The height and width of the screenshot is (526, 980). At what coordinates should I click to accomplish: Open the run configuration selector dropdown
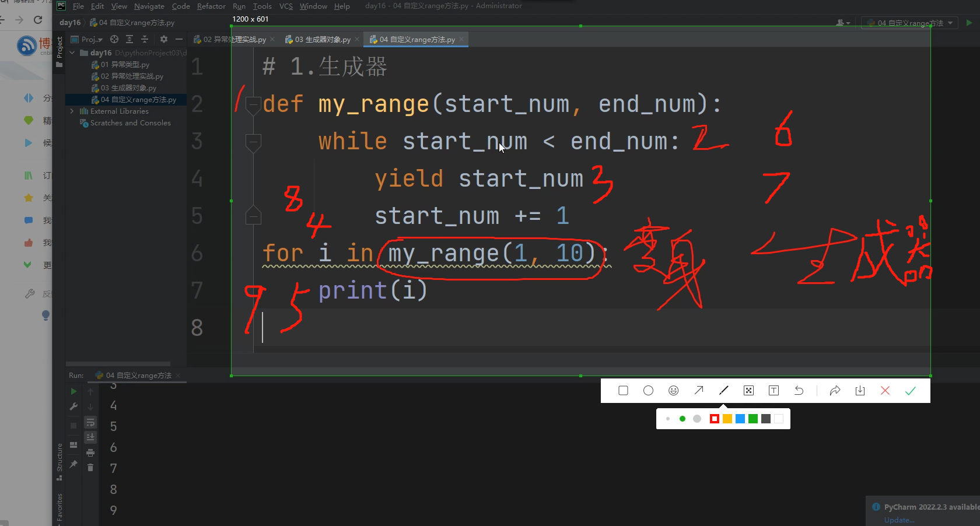pyautogui.click(x=909, y=23)
